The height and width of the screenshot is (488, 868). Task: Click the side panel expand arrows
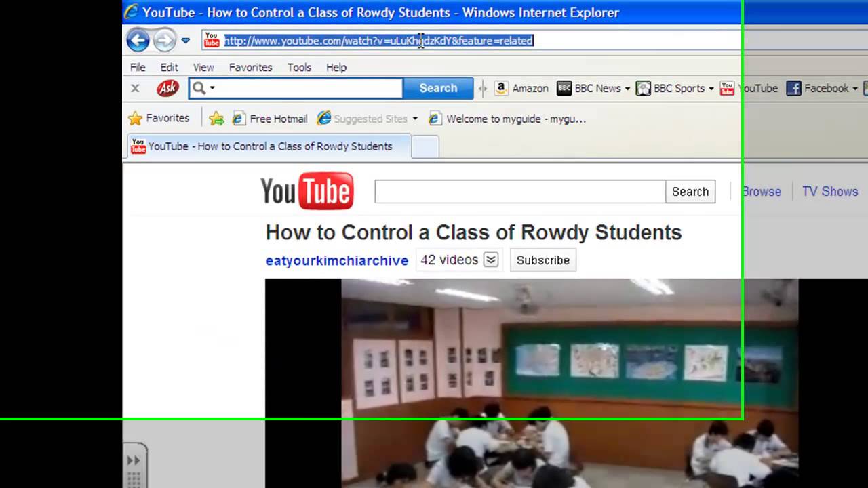pyautogui.click(x=133, y=460)
